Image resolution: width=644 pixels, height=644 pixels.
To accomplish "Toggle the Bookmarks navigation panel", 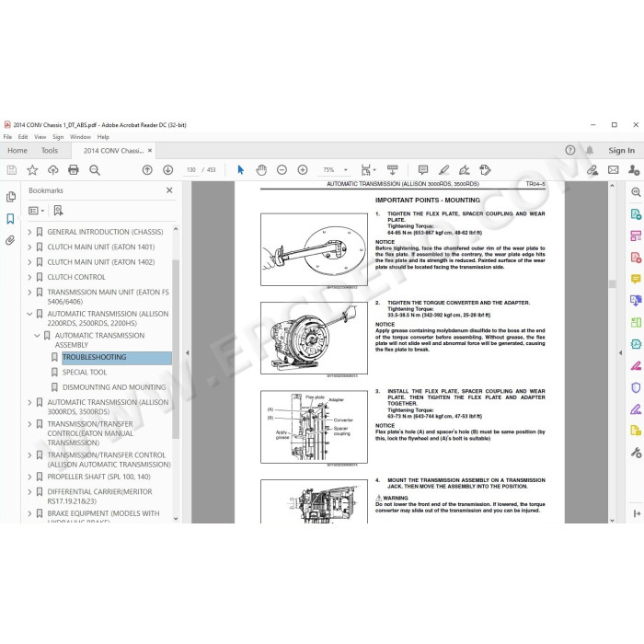I will [x=10, y=219].
